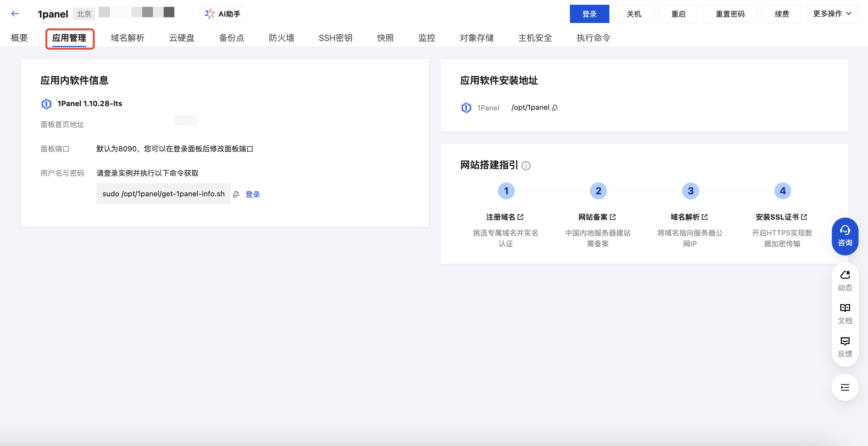Image resolution: width=868 pixels, height=446 pixels.
Task: Go back using the left arrow
Action: [x=15, y=14]
